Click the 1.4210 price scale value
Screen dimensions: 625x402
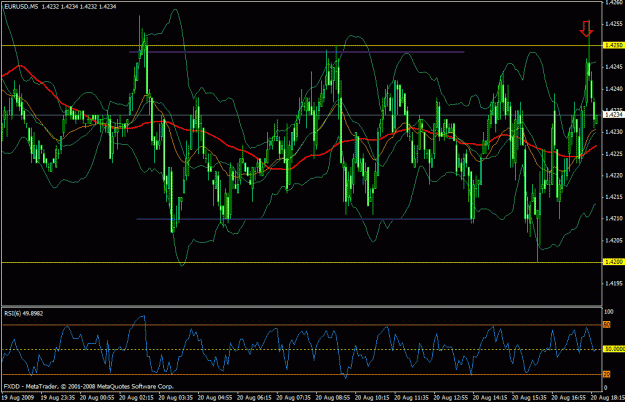614,219
